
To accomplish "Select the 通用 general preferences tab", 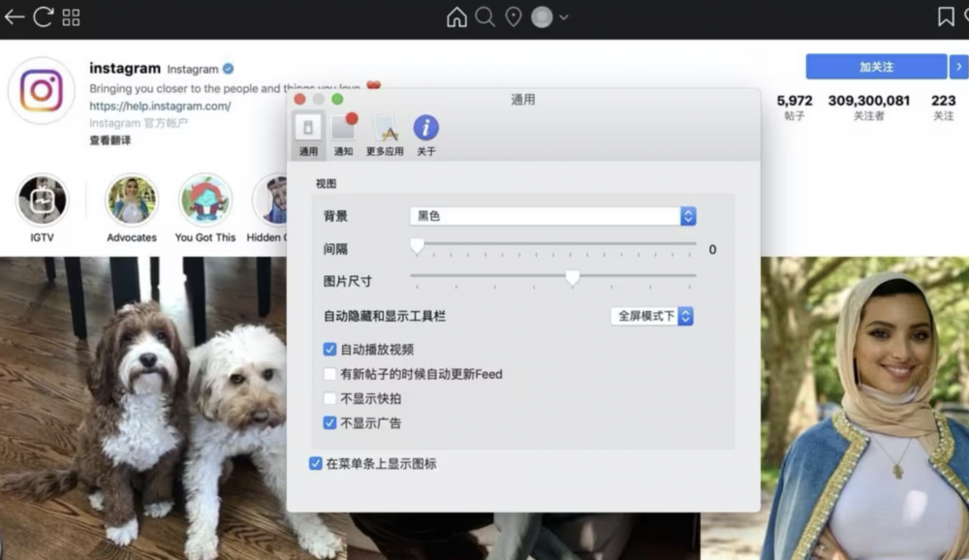I will (308, 135).
